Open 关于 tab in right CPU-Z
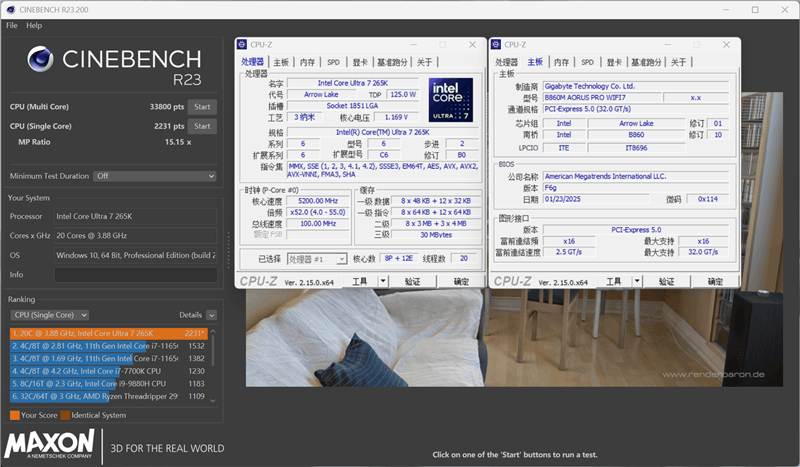This screenshot has width=800, height=467. click(679, 62)
